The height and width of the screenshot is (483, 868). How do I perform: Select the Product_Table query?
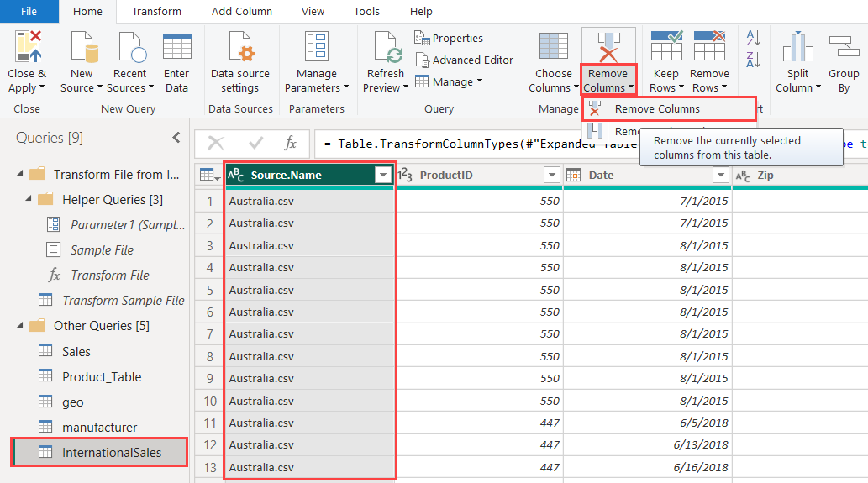tap(102, 377)
